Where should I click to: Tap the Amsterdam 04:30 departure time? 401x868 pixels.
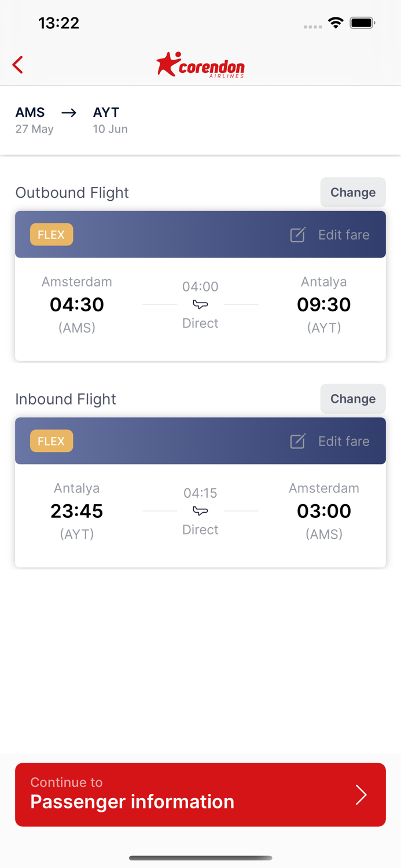coord(77,304)
